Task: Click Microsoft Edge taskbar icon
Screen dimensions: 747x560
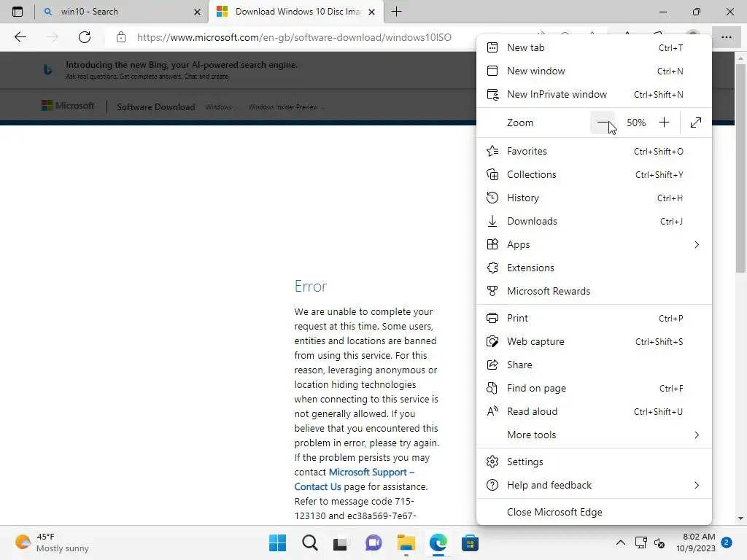Action: 438,542
